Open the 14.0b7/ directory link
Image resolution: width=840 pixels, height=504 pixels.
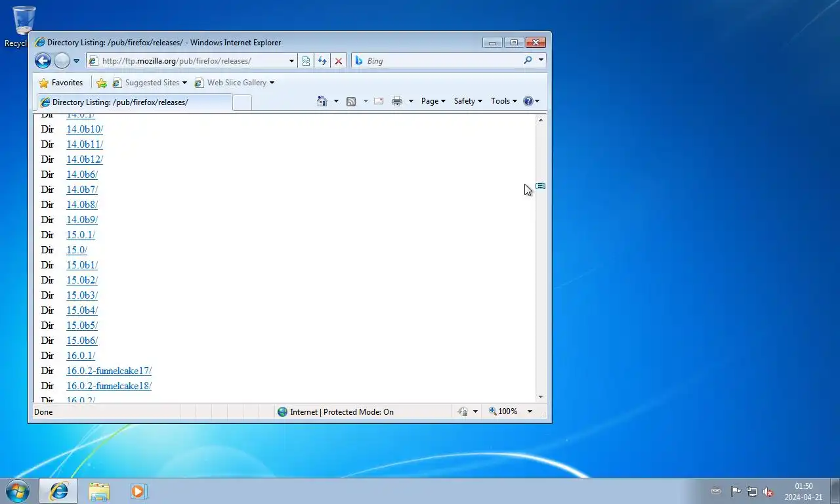pyautogui.click(x=82, y=190)
